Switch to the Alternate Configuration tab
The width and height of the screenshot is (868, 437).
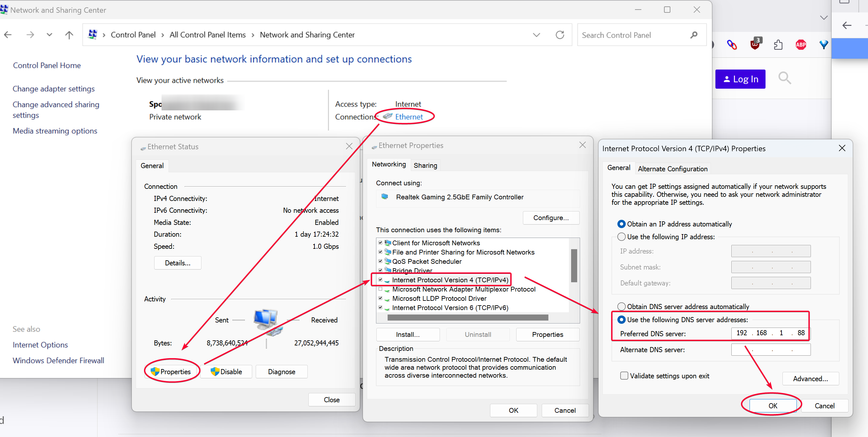pos(673,169)
